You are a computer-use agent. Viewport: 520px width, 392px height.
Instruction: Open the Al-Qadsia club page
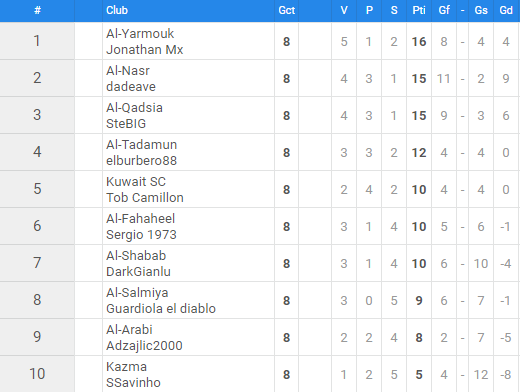[x=134, y=108]
